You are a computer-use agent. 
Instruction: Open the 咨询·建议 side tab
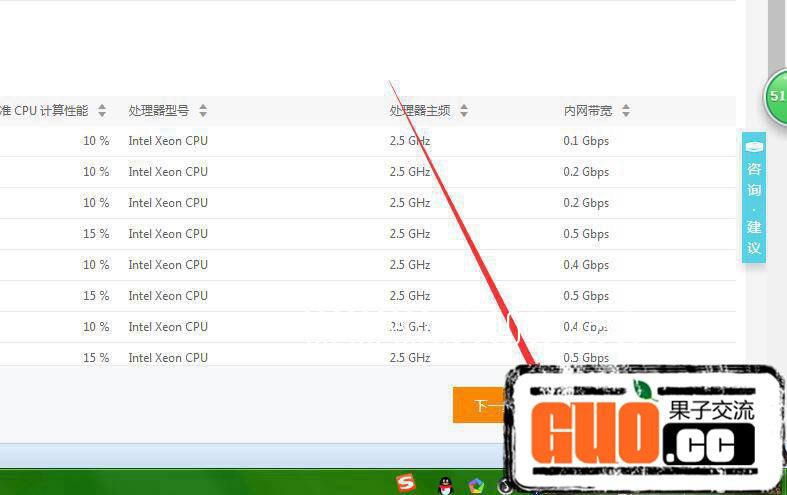(x=754, y=208)
